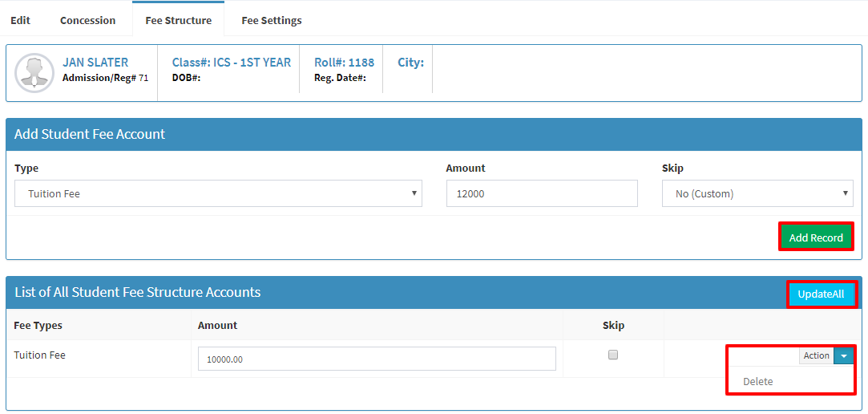Choose Delete from the Action menu
Viewport: 868px width, 414px height.
[758, 381]
